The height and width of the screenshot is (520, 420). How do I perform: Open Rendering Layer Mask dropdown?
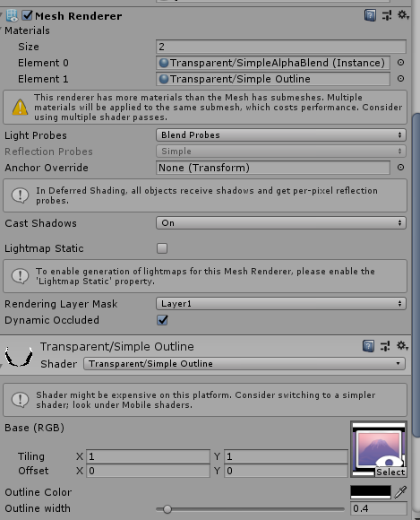pos(281,303)
